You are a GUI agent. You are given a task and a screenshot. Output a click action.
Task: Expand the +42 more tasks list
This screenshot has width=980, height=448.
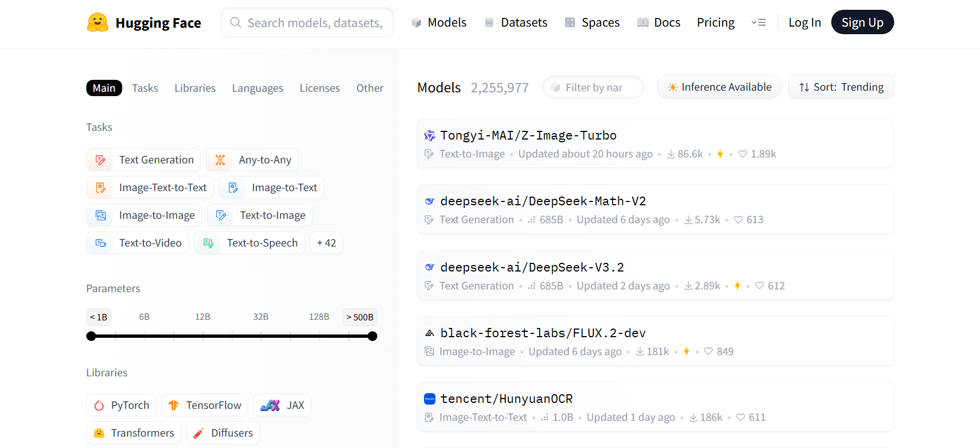[x=326, y=243]
